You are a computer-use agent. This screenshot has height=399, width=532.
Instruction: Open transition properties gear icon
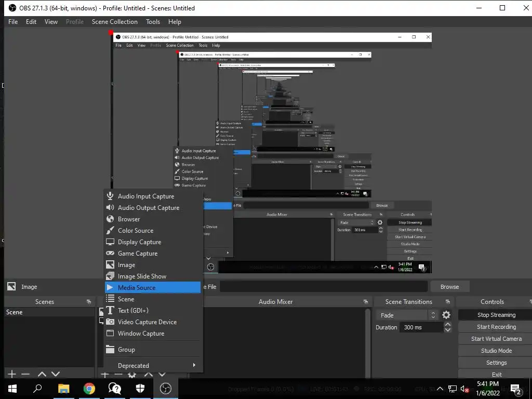446,315
